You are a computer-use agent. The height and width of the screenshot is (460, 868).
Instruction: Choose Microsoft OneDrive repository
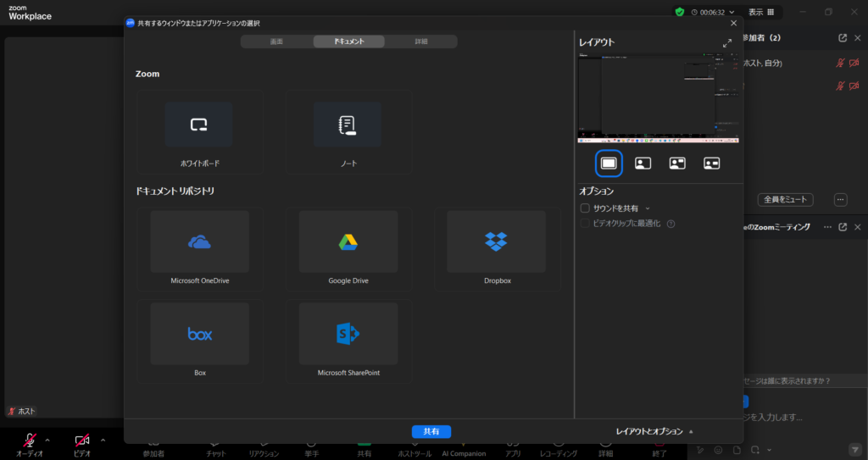tap(199, 248)
